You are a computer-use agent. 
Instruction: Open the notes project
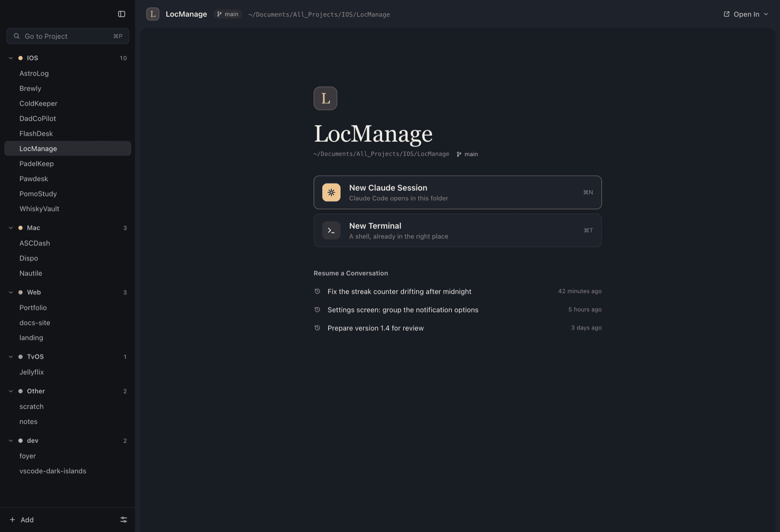(x=68, y=421)
